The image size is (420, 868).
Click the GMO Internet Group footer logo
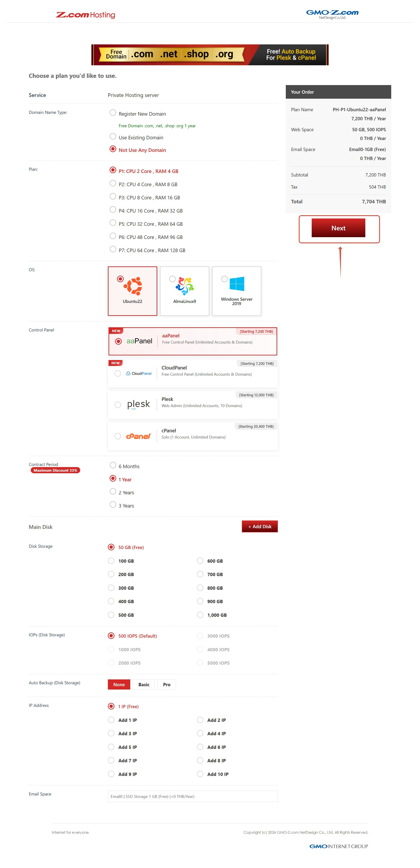click(339, 846)
